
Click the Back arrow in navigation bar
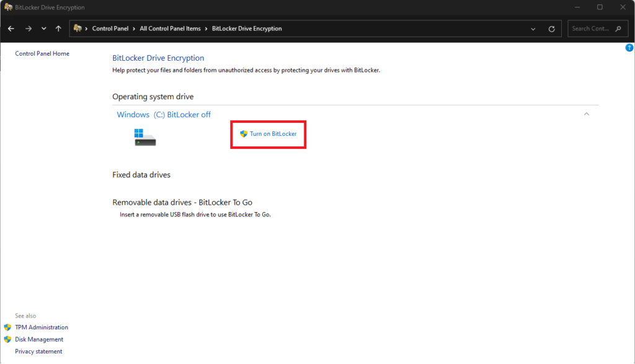point(11,29)
